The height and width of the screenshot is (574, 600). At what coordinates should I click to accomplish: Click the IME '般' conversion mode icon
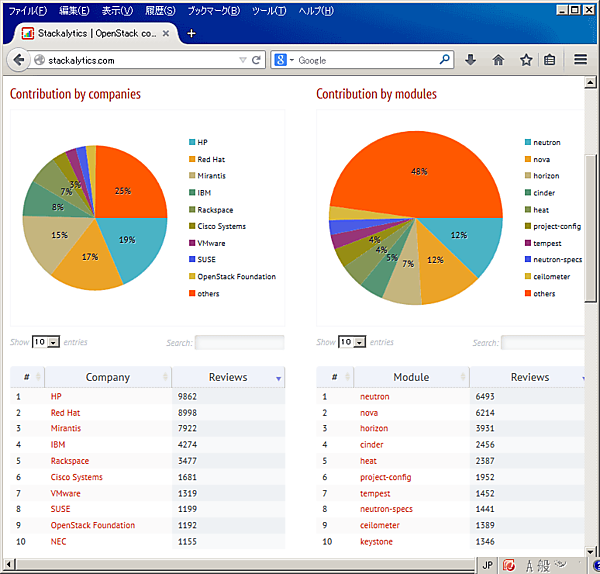(x=543, y=565)
